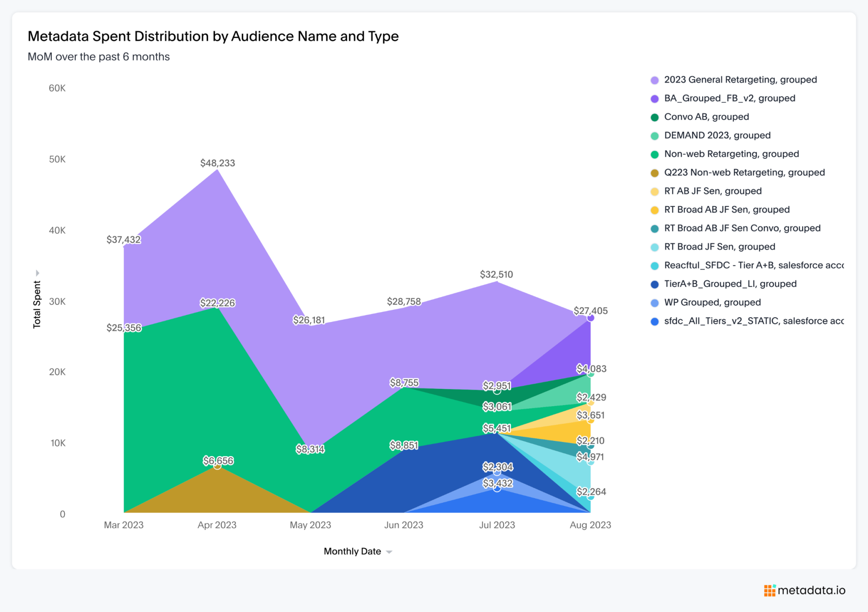Click the purple legend dot for 2023 General Retargeting

pos(655,80)
